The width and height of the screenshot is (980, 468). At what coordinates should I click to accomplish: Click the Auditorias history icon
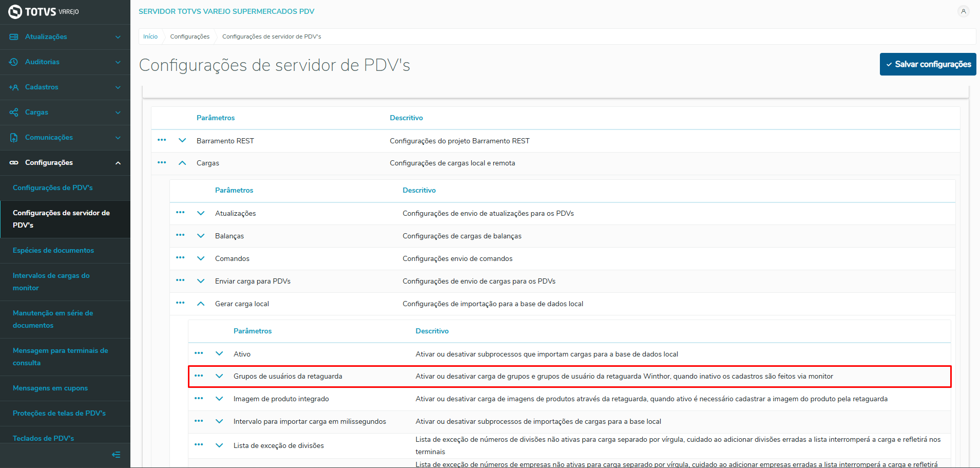(x=14, y=62)
